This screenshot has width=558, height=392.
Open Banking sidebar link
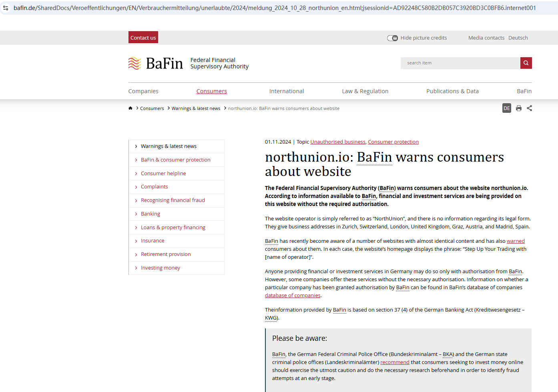click(x=151, y=214)
